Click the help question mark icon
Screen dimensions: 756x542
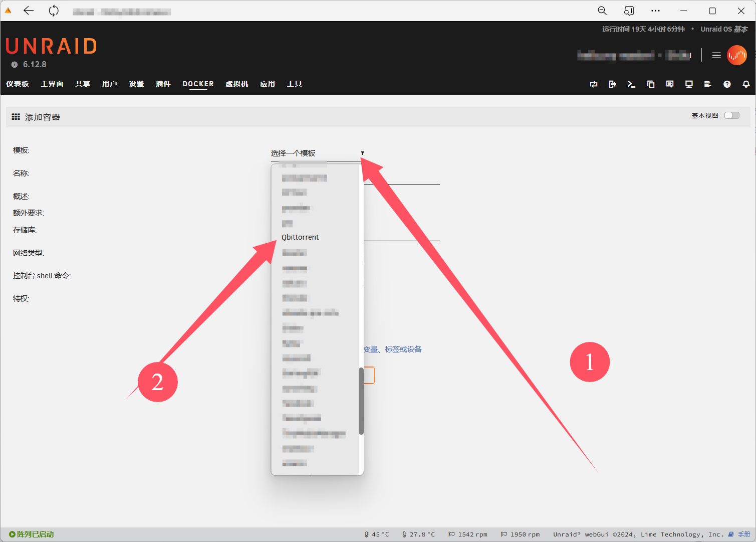pyautogui.click(x=727, y=84)
